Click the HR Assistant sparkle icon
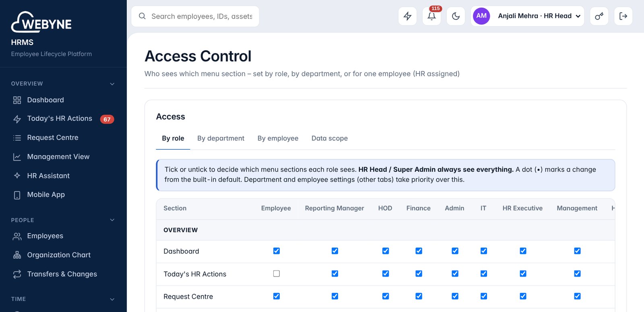This screenshot has height=312, width=644. pos(17,176)
